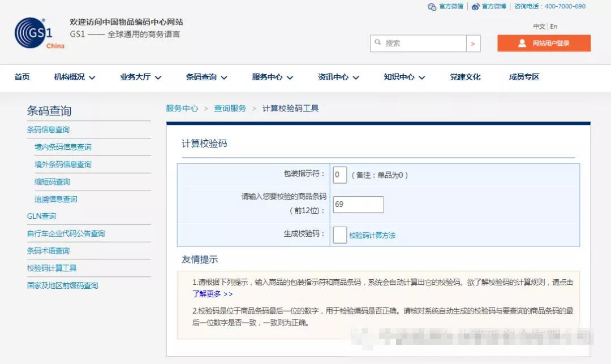This screenshot has height=364, width=611.
Task: Open the 官方微信 WeChat icon
Action: click(x=432, y=7)
